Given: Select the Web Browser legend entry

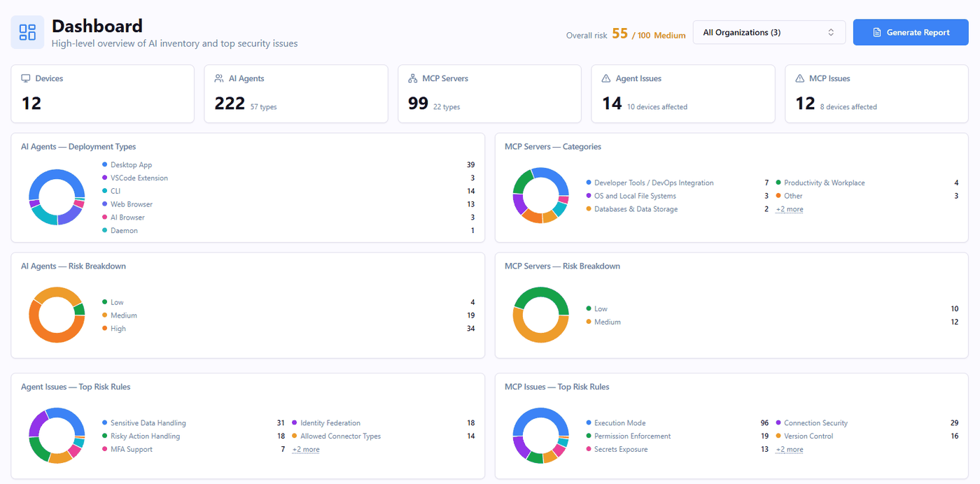Looking at the screenshot, I should click(x=288, y=204).
